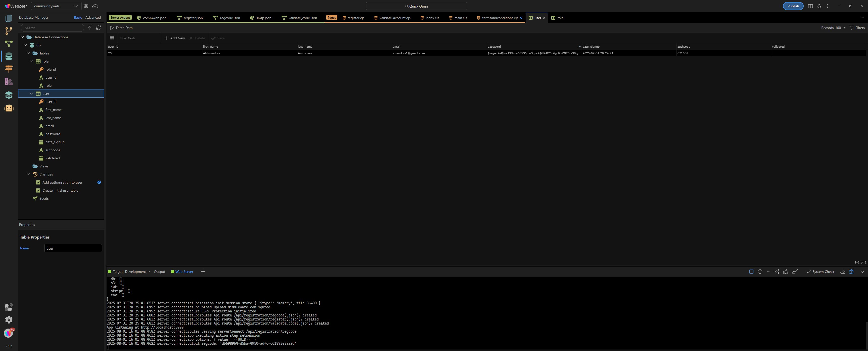This screenshot has height=351, width=868.
Task: Open the Routing signpost sidebar icon
Action: coord(9,69)
